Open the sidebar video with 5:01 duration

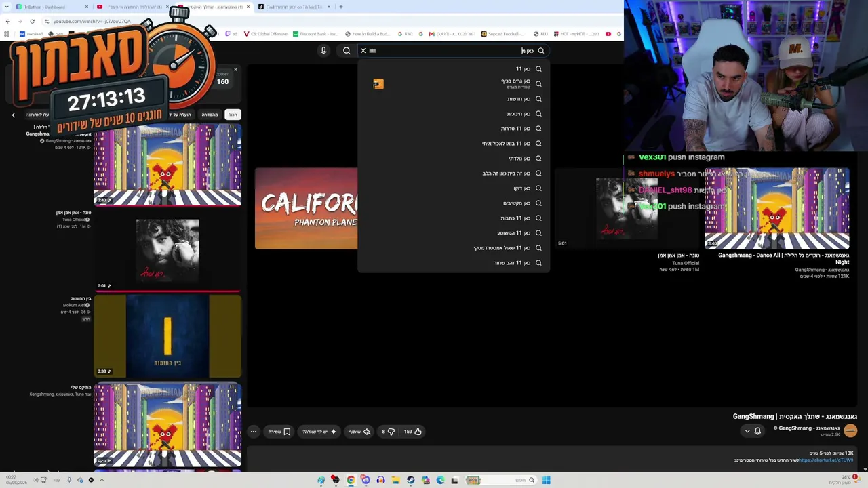click(167, 249)
